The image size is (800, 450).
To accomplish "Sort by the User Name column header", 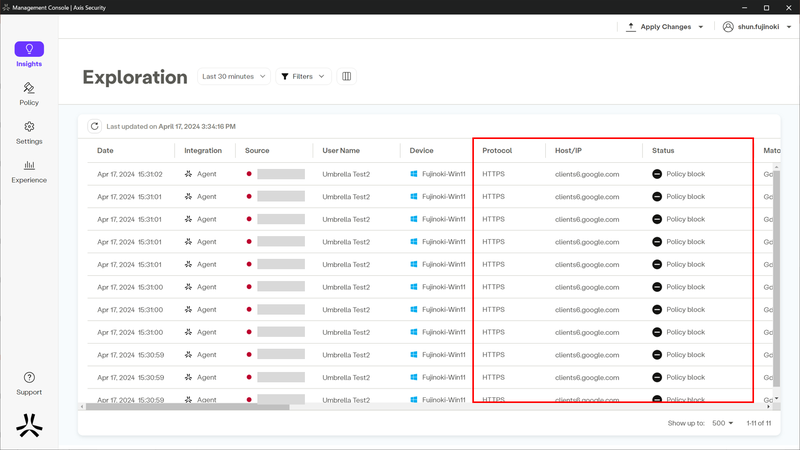I will tap(341, 151).
